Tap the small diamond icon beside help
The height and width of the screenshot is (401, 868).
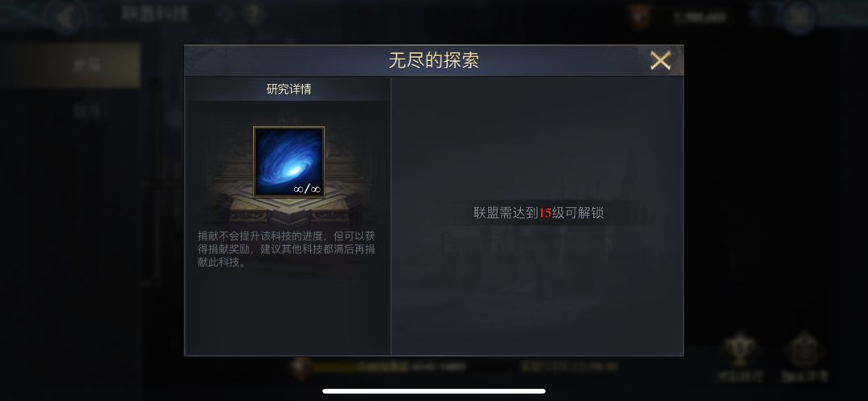(225, 14)
